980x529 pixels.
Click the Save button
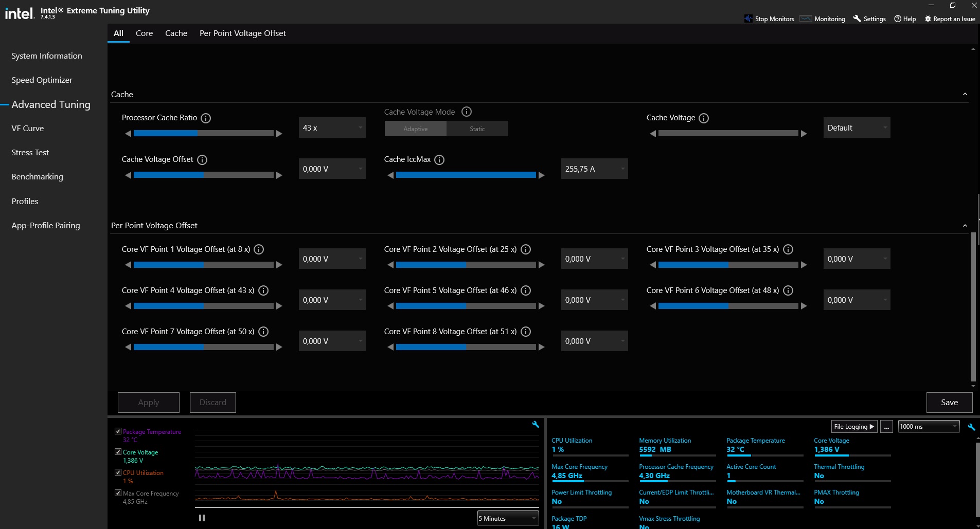pyautogui.click(x=949, y=403)
